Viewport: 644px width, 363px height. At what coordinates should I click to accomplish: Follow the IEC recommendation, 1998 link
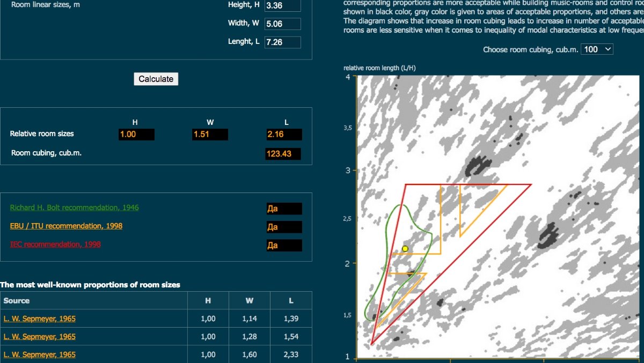click(x=55, y=244)
